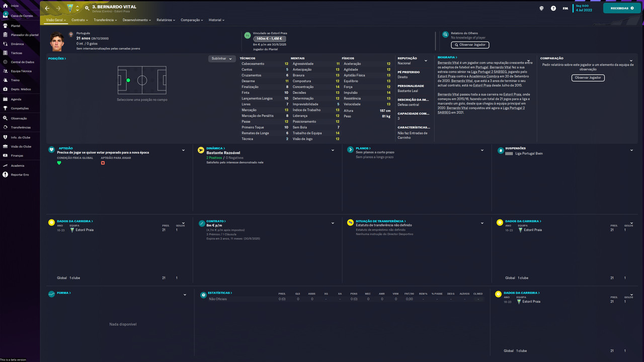Click the Bernardo Vital player portrait
Viewport: 644px width, 362px height.
click(57, 42)
